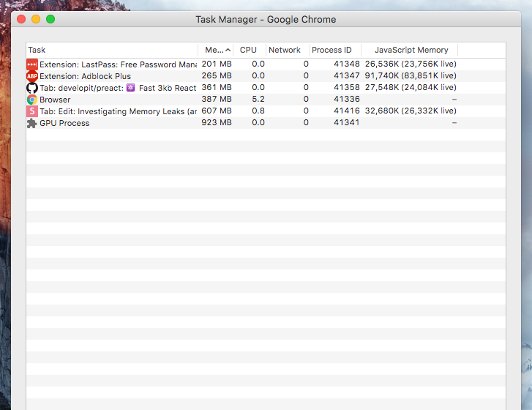The height and width of the screenshot is (410, 532).
Task: Click the 923 MB memory value
Action: click(217, 122)
